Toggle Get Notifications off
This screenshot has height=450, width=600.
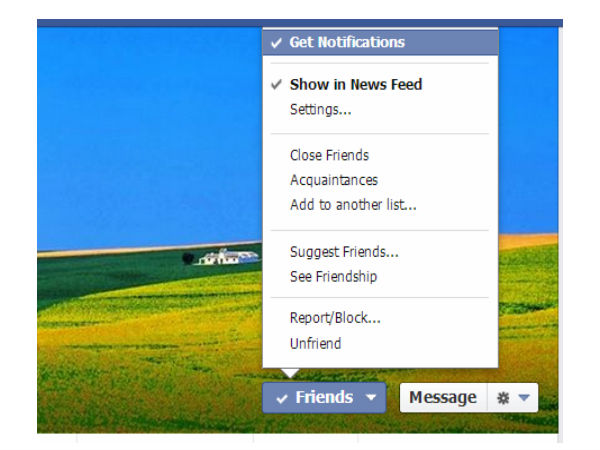click(380, 42)
